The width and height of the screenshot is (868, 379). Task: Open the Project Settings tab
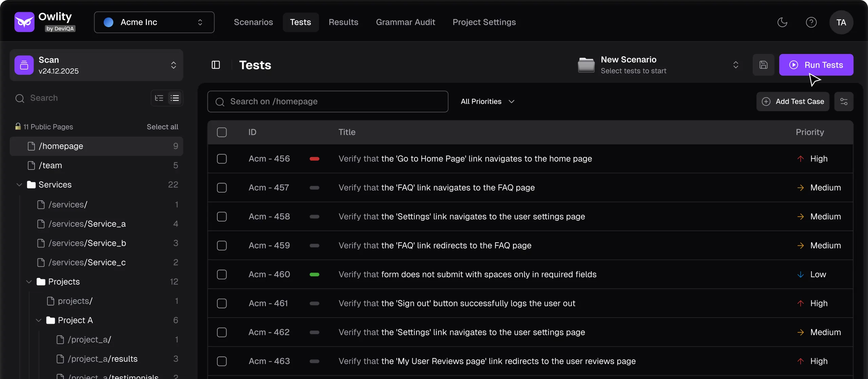484,22
